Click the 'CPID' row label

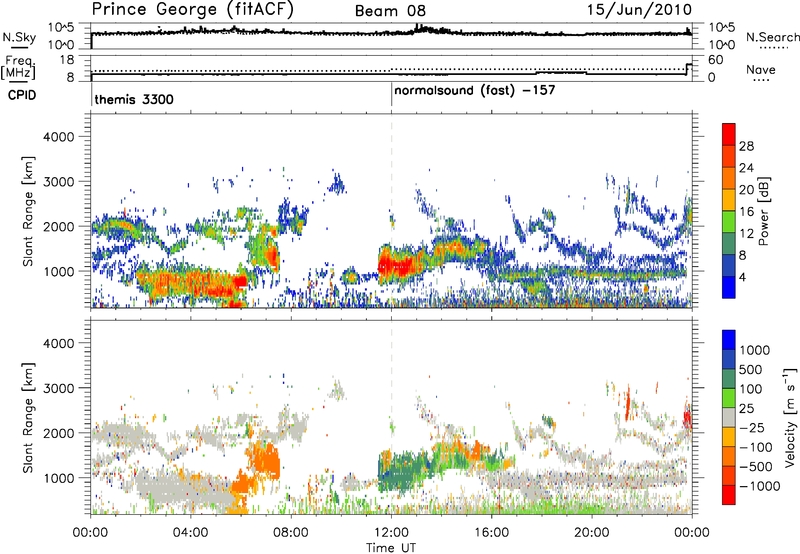(22, 95)
